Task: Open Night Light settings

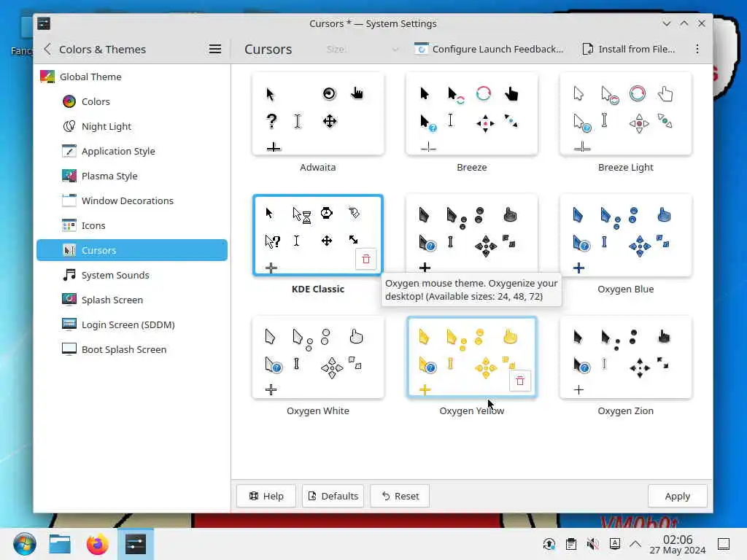Action: coord(132,126)
